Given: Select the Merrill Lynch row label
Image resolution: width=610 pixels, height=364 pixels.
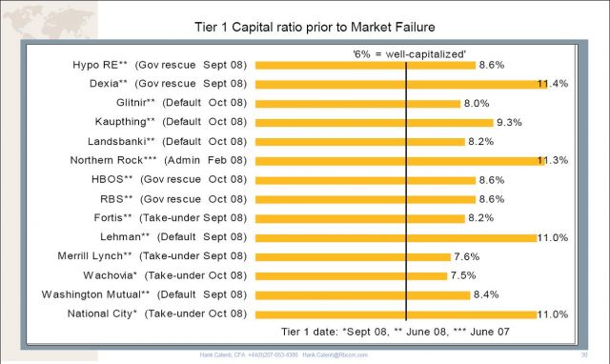Looking at the screenshot, I should click(x=152, y=256).
